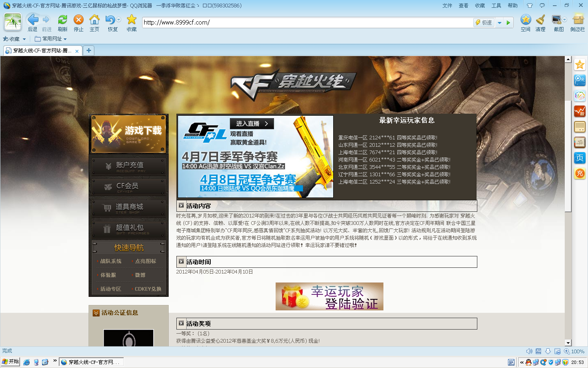Screen dimensions: 588x368
Task: Stop loading with the 停止 button
Action: pos(78,22)
